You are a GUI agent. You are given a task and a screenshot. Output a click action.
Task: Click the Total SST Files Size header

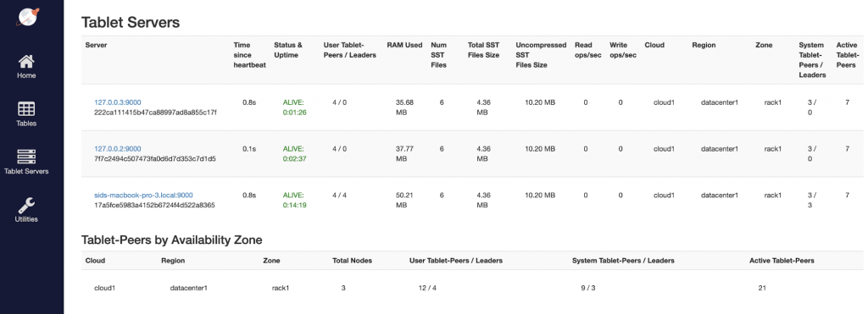click(483, 50)
